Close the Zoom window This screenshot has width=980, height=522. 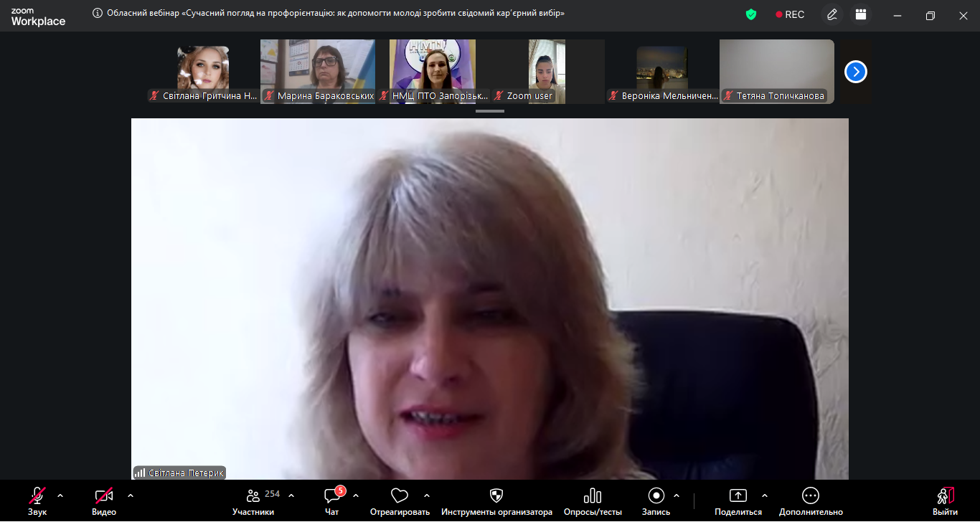click(x=963, y=15)
